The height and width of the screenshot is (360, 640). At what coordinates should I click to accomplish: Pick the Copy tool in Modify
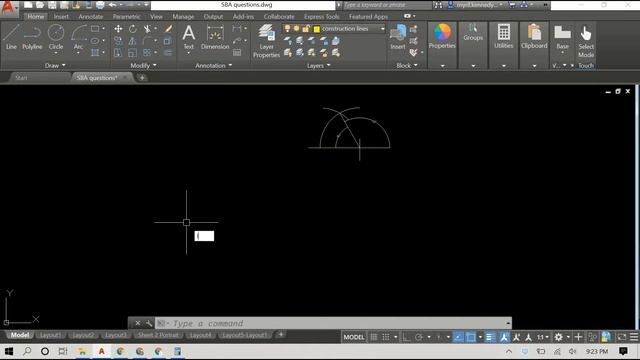pos(118,41)
